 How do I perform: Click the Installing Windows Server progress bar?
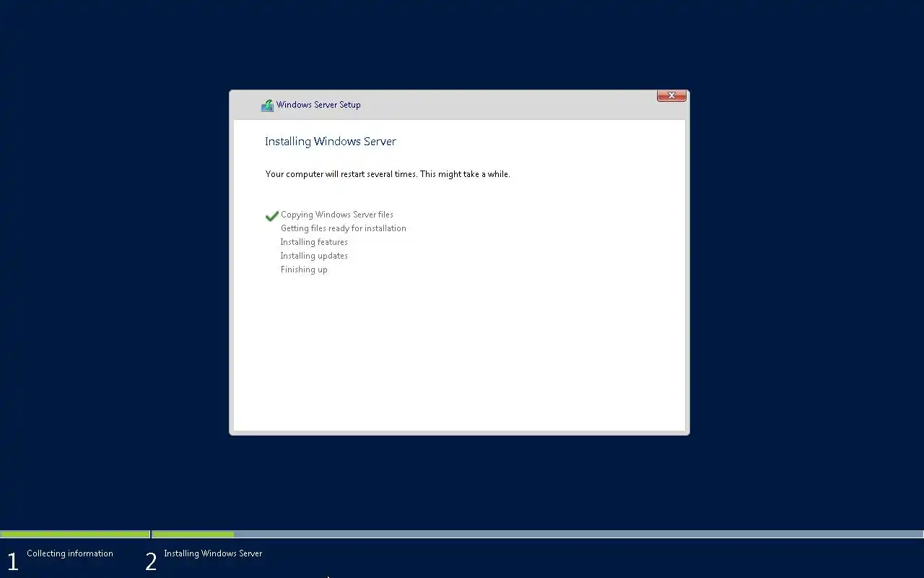(x=538, y=535)
